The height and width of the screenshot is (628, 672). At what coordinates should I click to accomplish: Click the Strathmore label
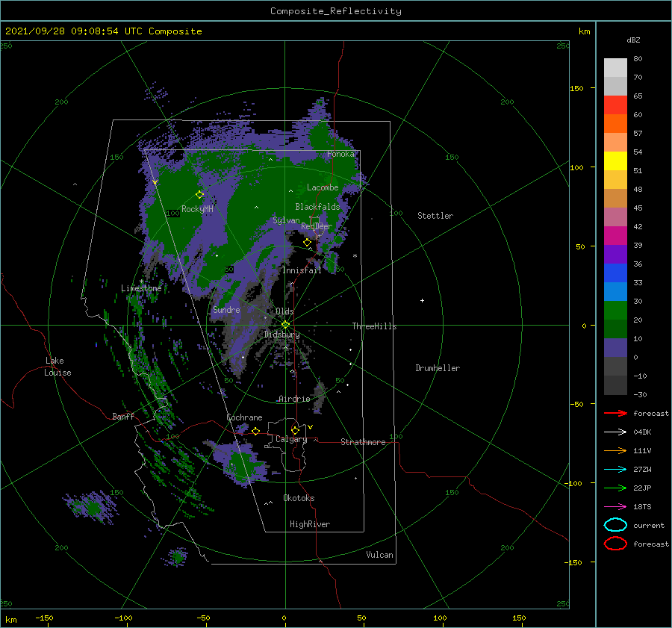(x=363, y=442)
